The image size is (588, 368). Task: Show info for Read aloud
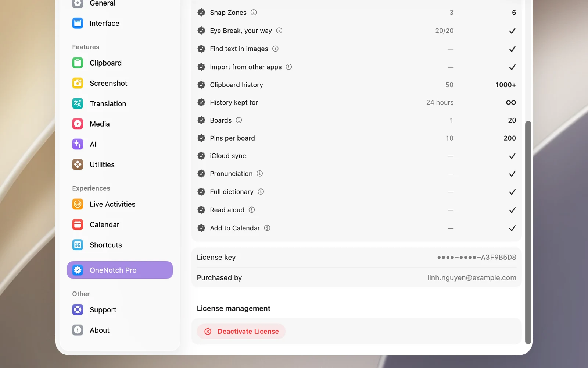pyautogui.click(x=252, y=210)
